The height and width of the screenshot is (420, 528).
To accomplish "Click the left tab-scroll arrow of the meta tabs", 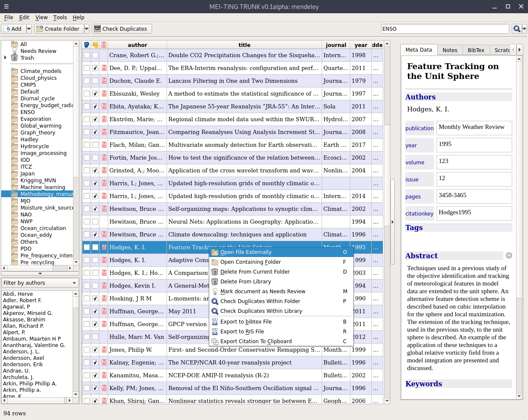I will click(x=513, y=50).
